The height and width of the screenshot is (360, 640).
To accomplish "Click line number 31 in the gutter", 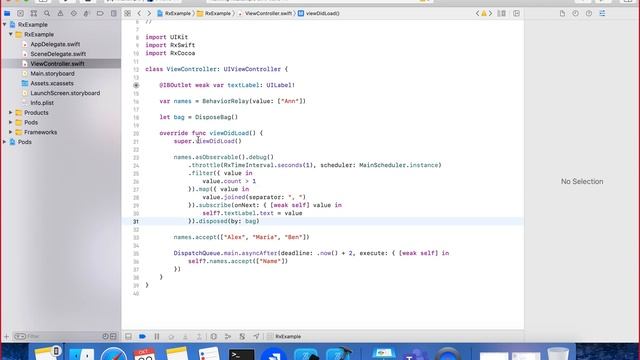I will coord(136,221).
